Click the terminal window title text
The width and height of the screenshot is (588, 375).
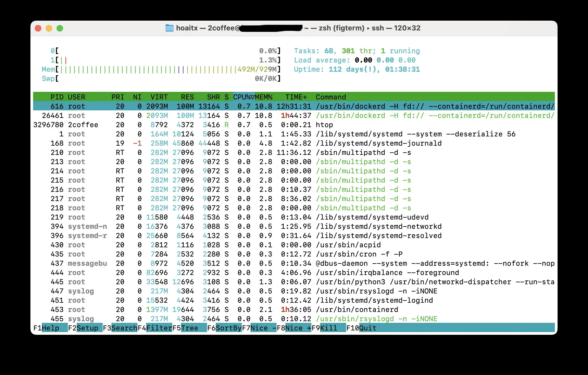pyautogui.click(x=298, y=28)
